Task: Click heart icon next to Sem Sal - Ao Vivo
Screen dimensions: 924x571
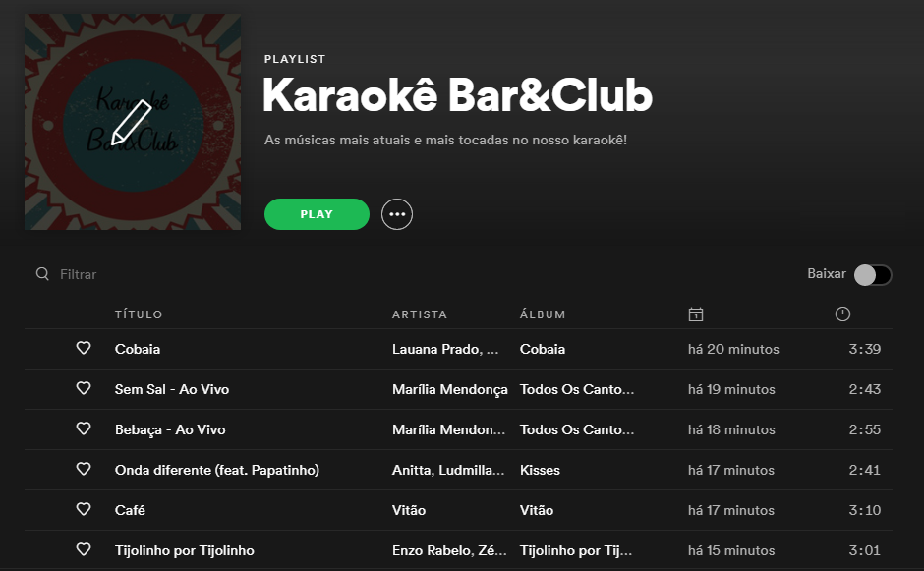Action: (84, 388)
